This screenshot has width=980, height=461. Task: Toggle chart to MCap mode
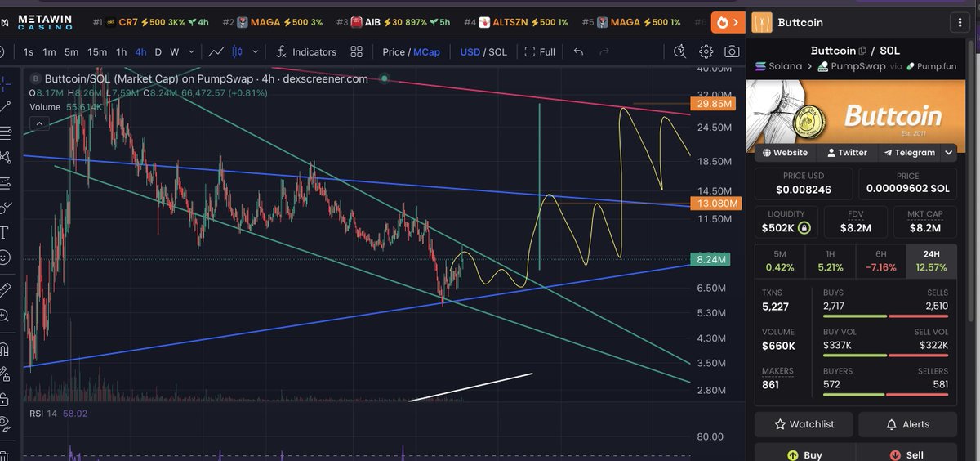tap(426, 51)
